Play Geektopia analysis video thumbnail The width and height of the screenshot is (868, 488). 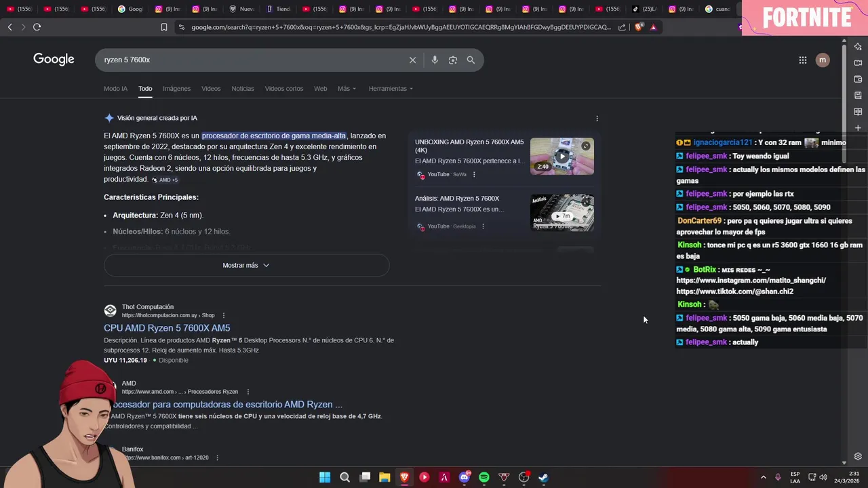(561, 213)
